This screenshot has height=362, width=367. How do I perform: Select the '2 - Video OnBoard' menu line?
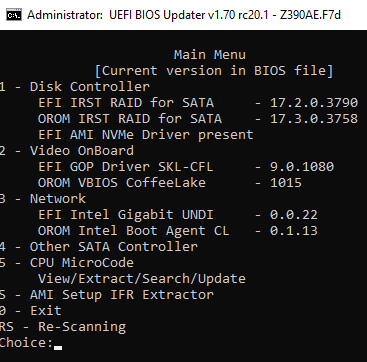67,151
